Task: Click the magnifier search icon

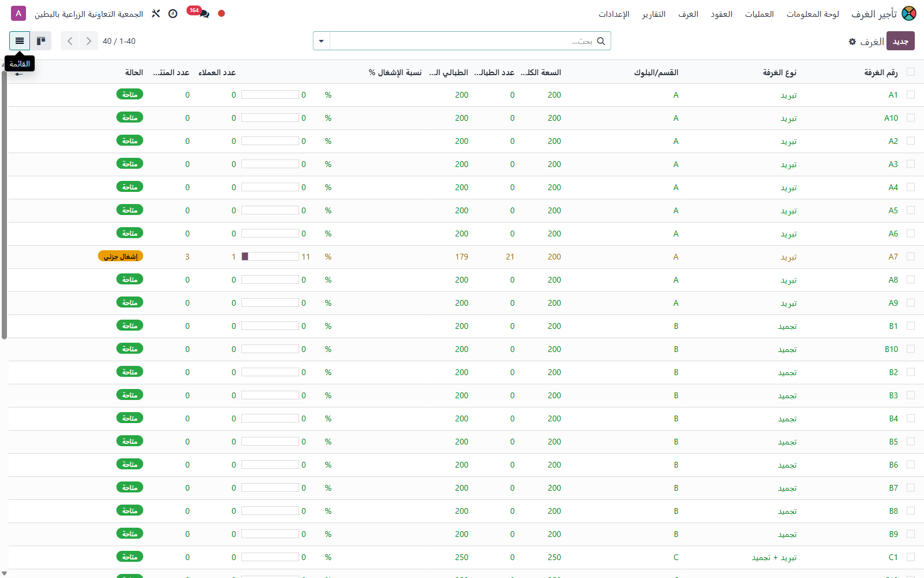Action: (601, 41)
